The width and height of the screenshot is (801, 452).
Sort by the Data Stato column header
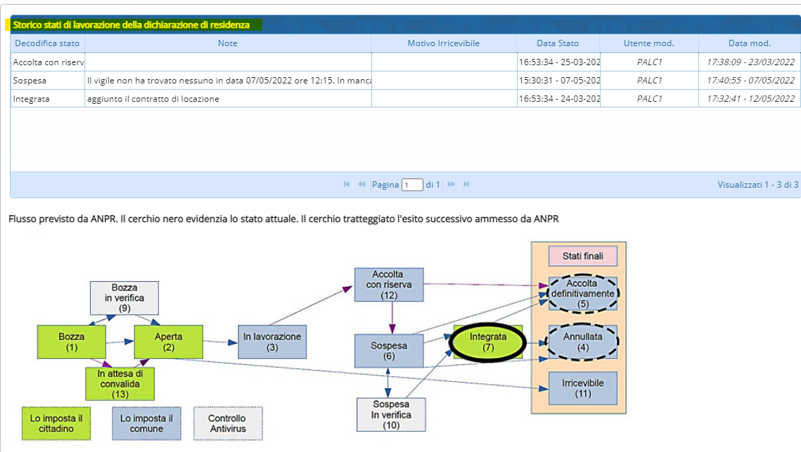coord(557,43)
